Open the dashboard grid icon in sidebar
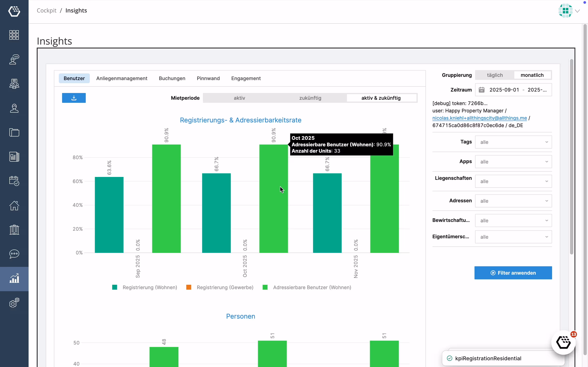 point(14,35)
